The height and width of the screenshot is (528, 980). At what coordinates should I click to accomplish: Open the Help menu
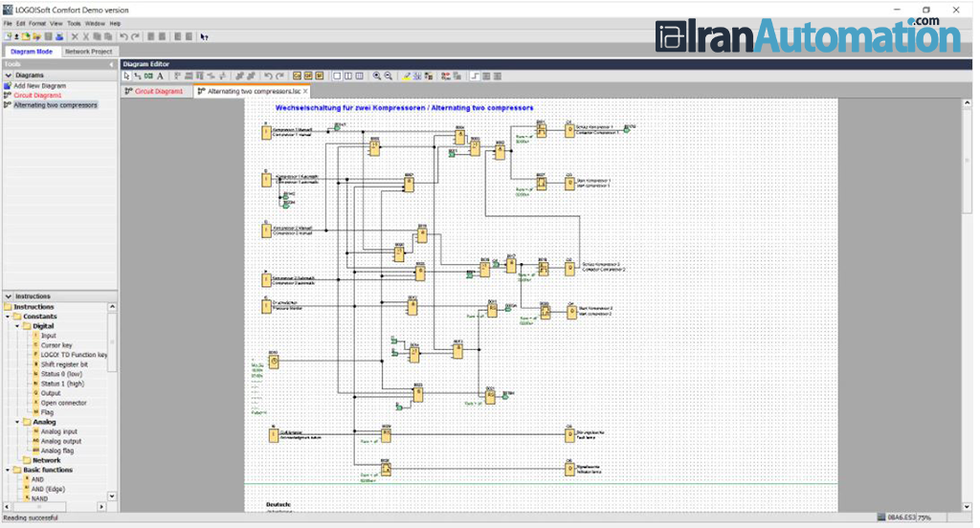(x=115, y=24)
